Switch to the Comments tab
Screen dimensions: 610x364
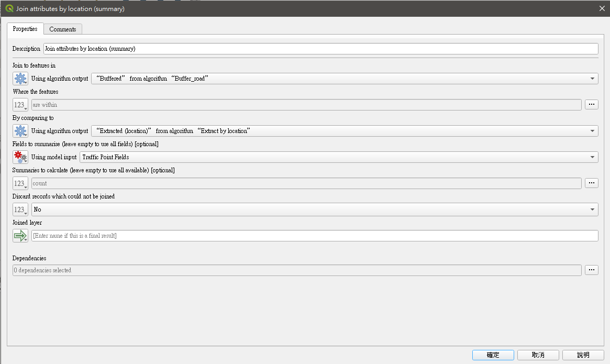coord(63,29)
